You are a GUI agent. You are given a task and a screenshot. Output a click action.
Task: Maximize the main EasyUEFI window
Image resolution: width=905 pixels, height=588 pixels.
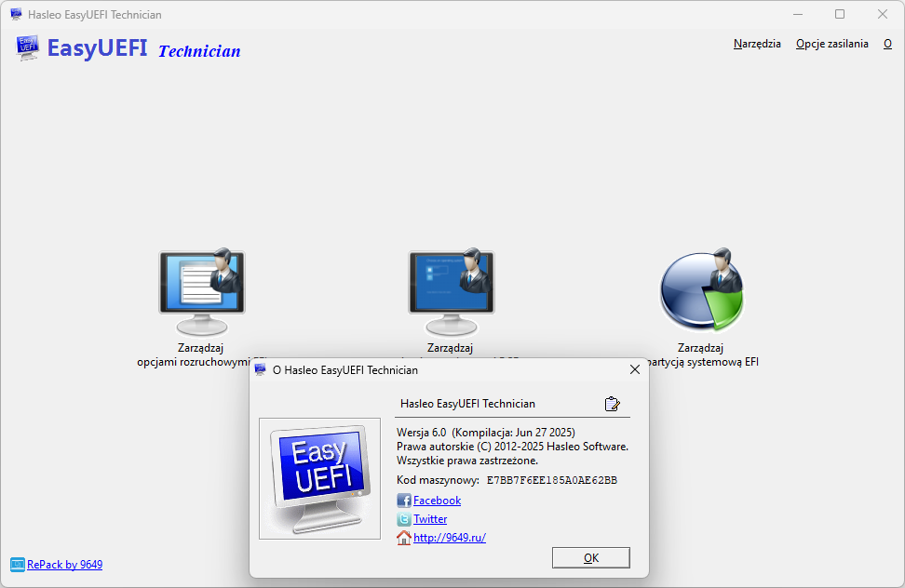pos(840,14)
